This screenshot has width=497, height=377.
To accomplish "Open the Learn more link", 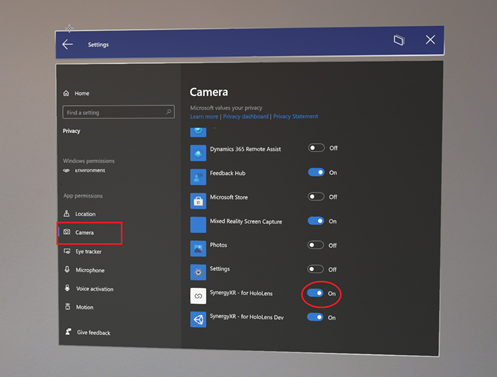I will pos(204,116).
